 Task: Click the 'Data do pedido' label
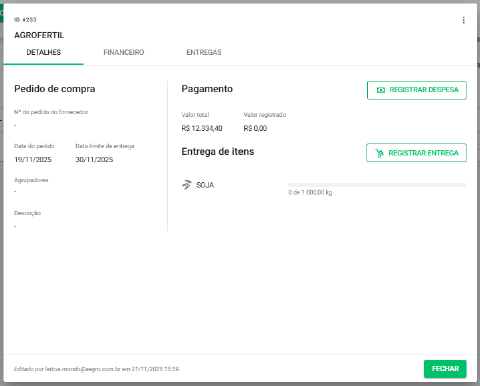point(34,146)
